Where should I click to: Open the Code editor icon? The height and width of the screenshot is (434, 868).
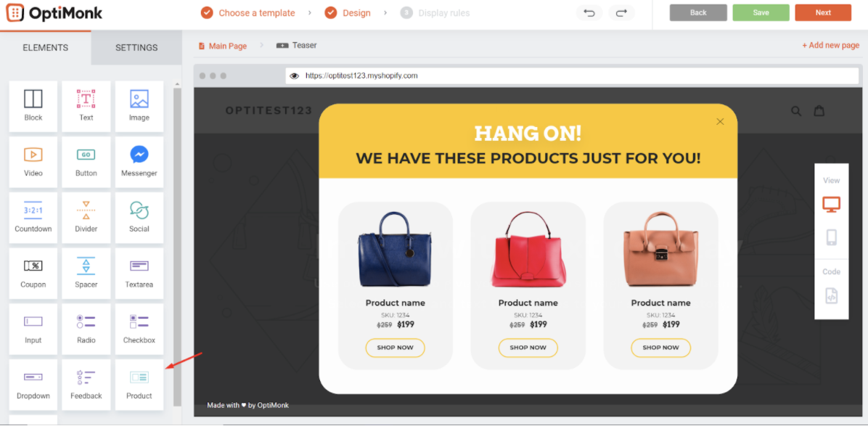pyautogui.click(x=831, y=295)
